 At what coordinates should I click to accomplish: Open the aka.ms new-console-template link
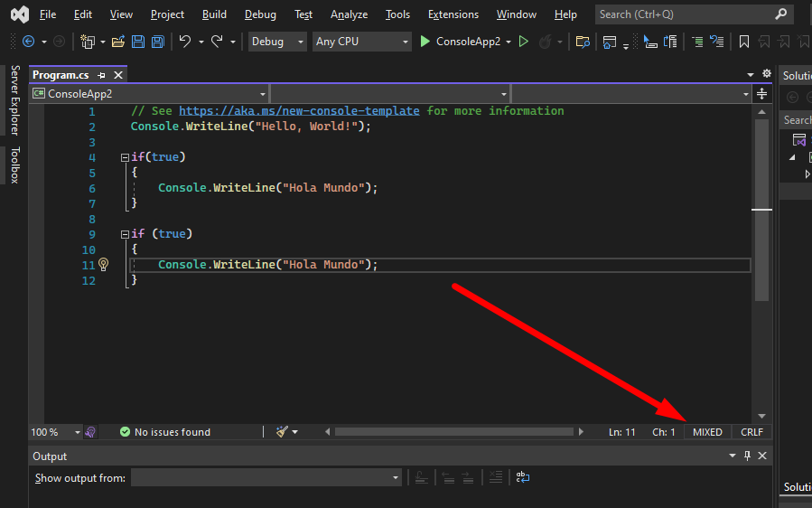[x=299, y=111]
